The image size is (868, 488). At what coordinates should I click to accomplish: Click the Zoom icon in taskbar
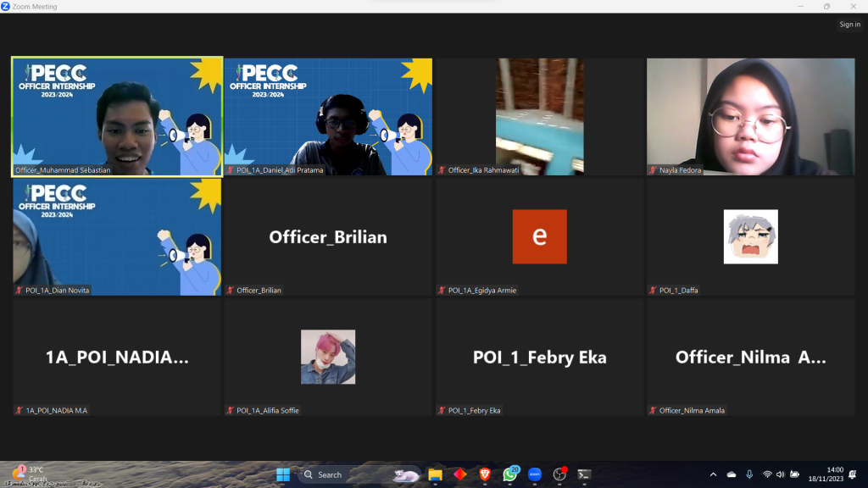click(x=535, y=474)
